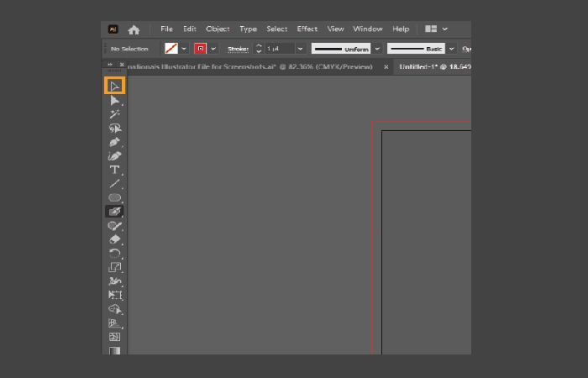This screenshot has width=588, height=378.
Task: Select the Selection tool (hollow arrow)
Action: (x=115, y=87)
